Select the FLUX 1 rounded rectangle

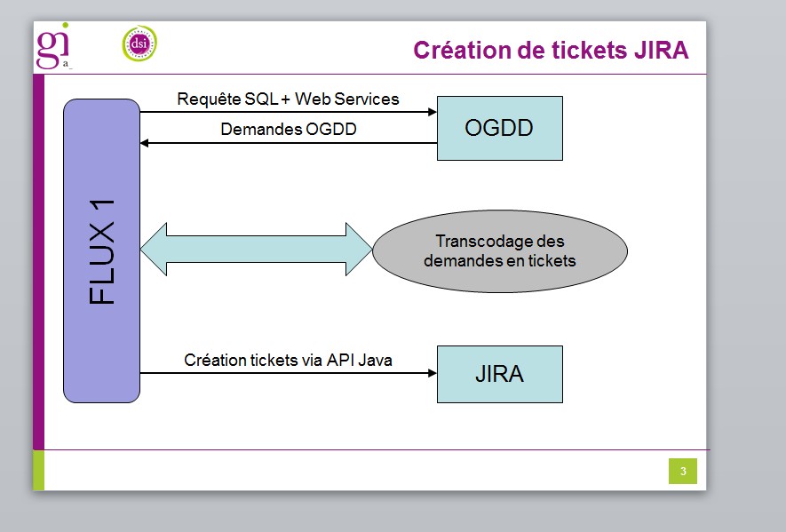click(x=102, y=250)
